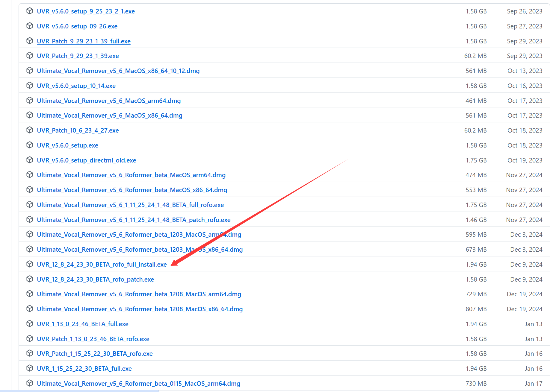Click the "1.46 GB" file size
This screenshot has height=392, width=553.
coord(476,220)
